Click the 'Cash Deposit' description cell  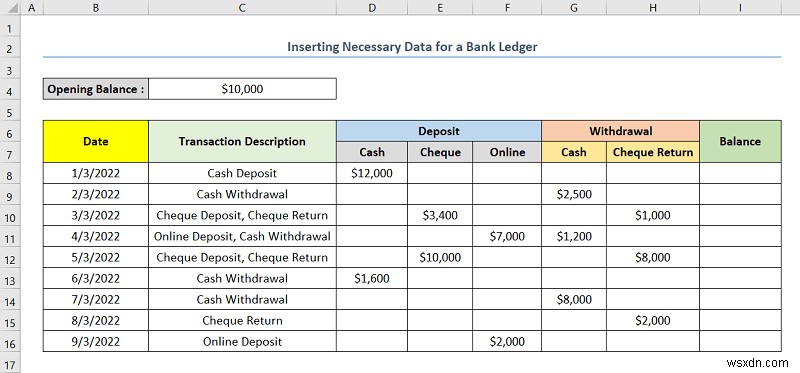(x=242, y=173)
